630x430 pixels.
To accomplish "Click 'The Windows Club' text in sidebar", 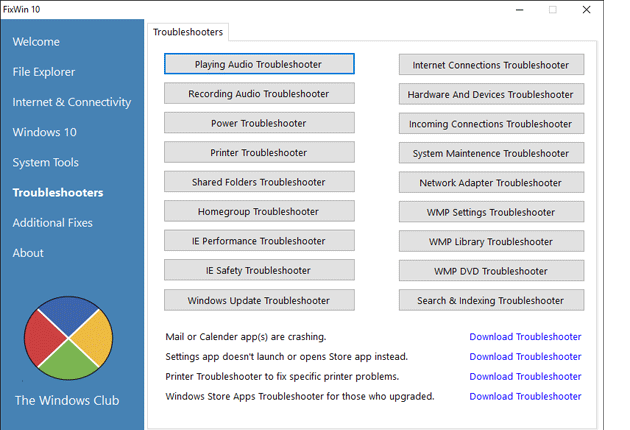I will pyautogui.click(x=67, y=400).
